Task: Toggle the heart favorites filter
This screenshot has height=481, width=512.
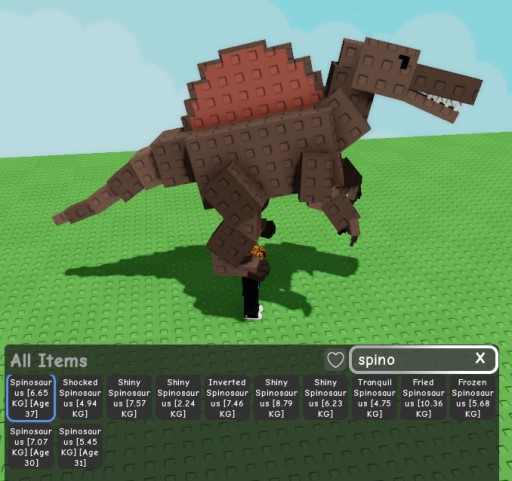Action: coord(335,360)
